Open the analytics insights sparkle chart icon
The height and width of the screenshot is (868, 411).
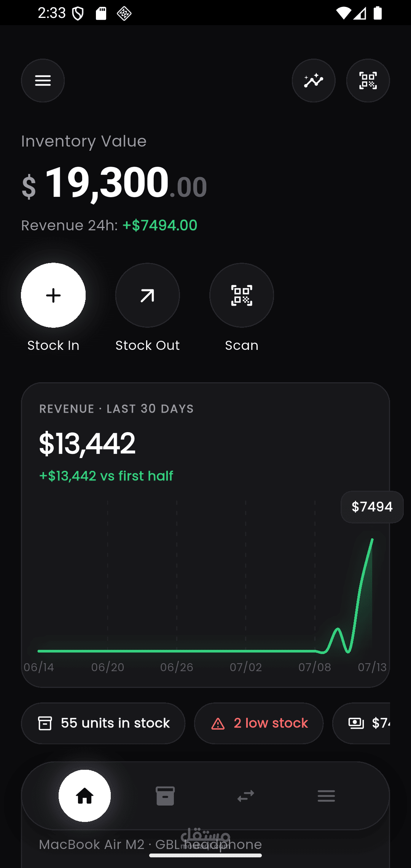pyautogui.click(x=314, y=81)
